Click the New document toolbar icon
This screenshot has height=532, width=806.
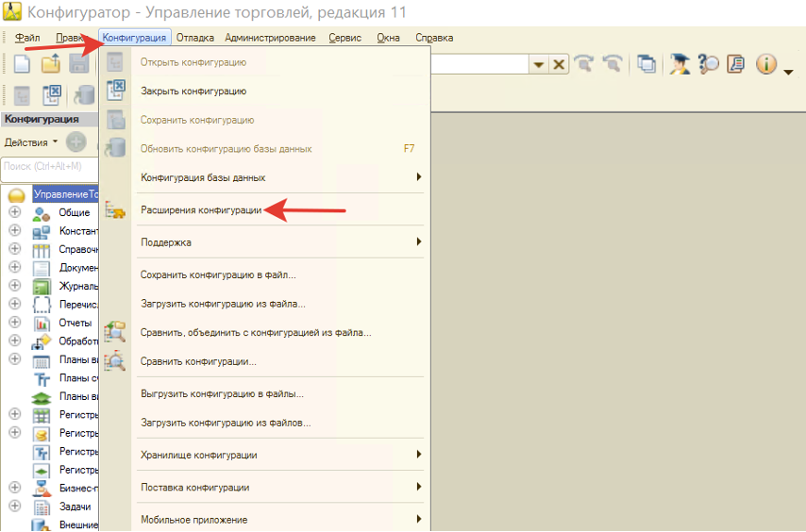coord(22,65)
